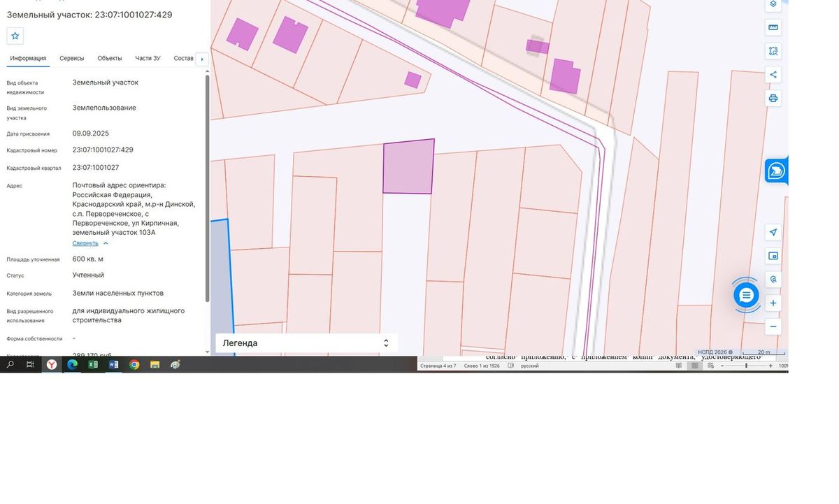839x504 pixels.
Task: Open Windows search from the taskbar
Action: tap(10, 364)
